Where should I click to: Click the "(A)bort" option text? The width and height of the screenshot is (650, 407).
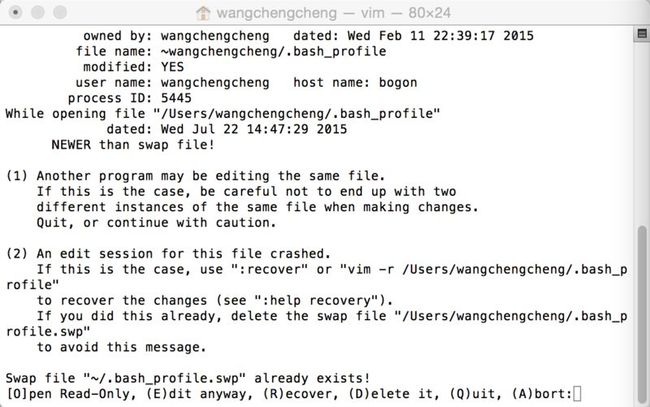pos(541,394)
